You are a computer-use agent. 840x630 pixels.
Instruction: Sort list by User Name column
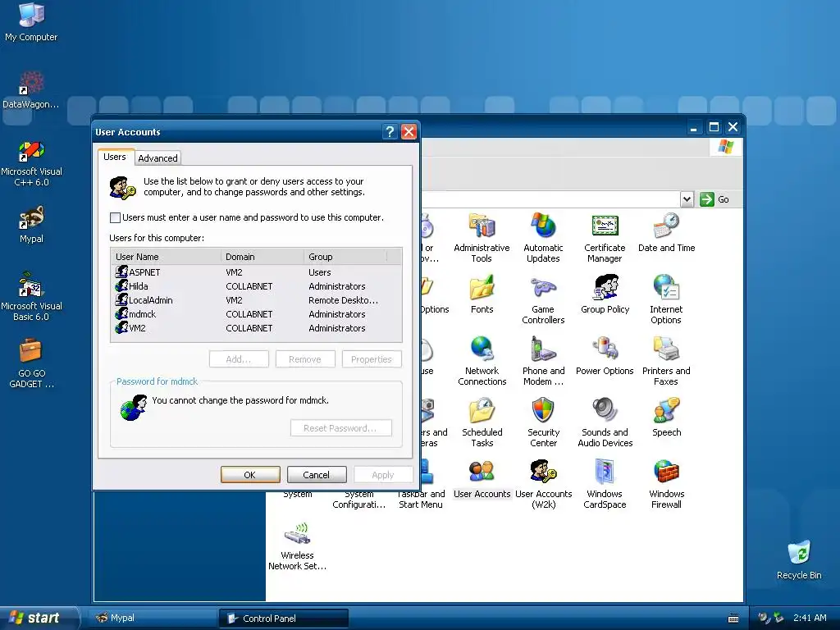166,257
